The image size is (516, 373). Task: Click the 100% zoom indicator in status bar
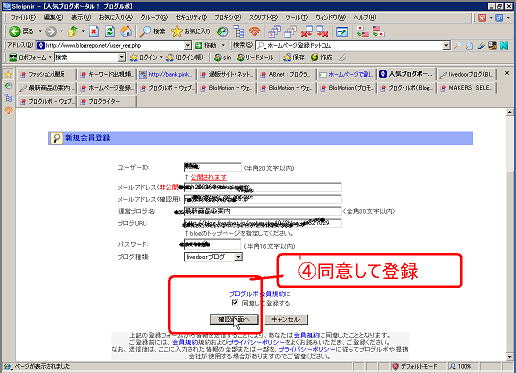[x=460, y=366]
